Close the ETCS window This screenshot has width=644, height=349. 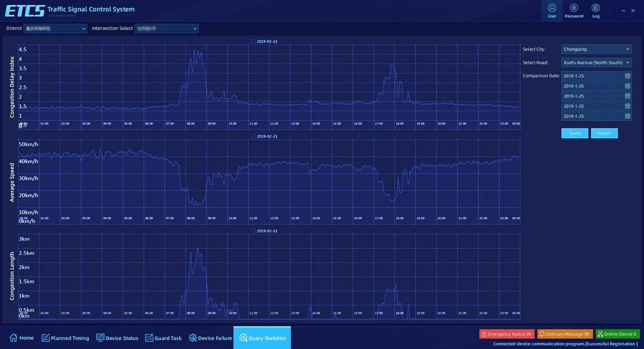click(633, 11)
